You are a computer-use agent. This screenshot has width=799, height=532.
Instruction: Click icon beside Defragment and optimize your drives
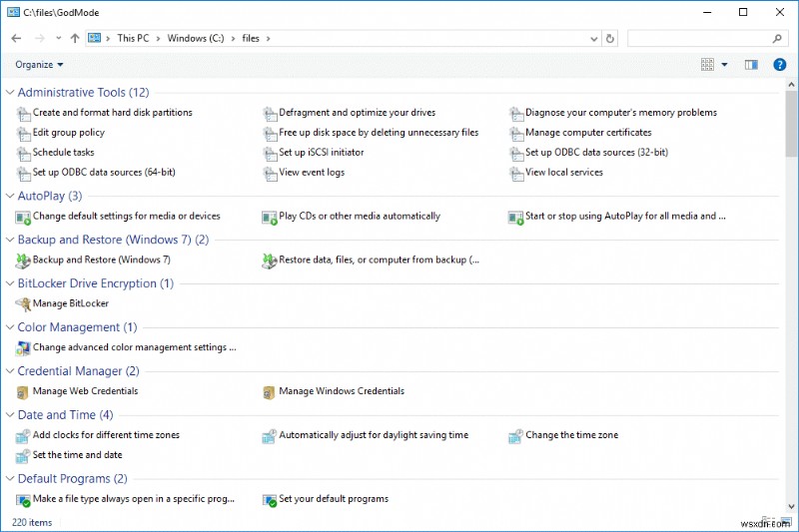pos(270,114)
